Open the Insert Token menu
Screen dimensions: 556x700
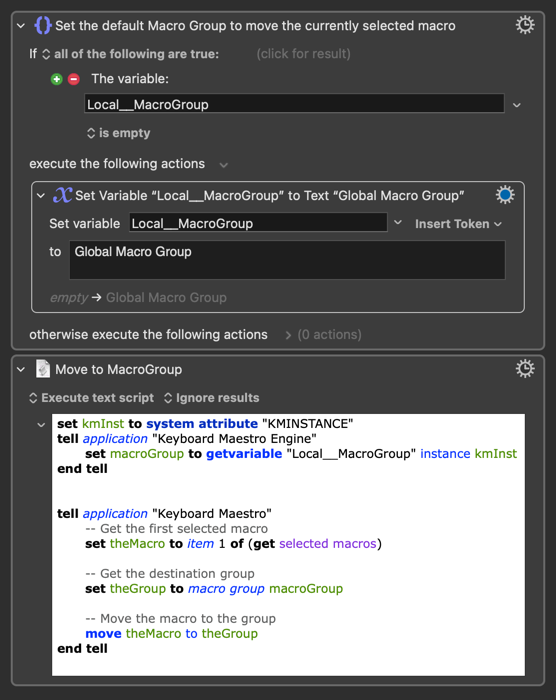click(458, 224)
